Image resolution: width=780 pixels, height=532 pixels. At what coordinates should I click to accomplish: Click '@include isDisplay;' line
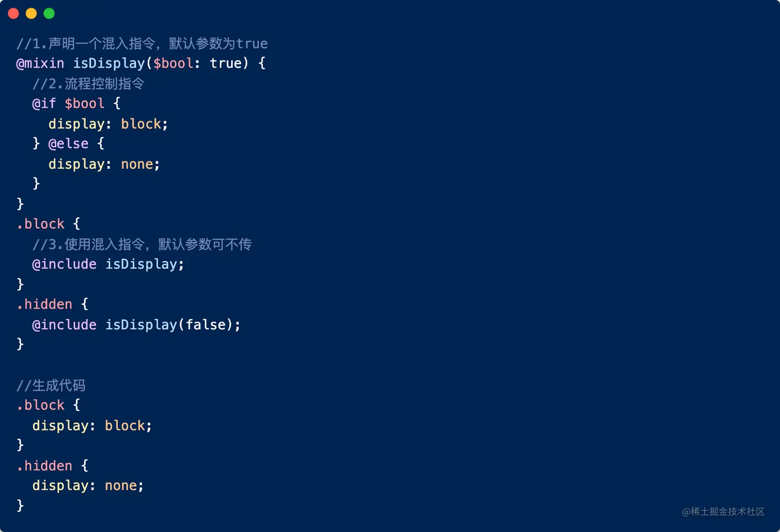[x=108, y=264]
